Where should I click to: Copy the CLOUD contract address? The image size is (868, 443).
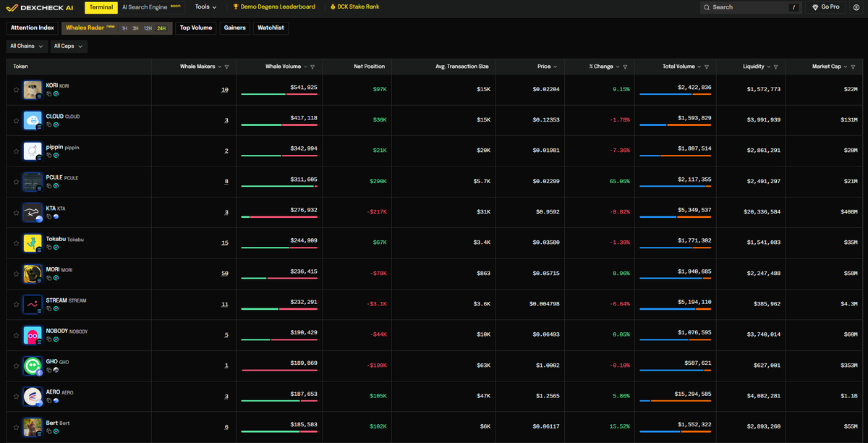click(49, 125)
